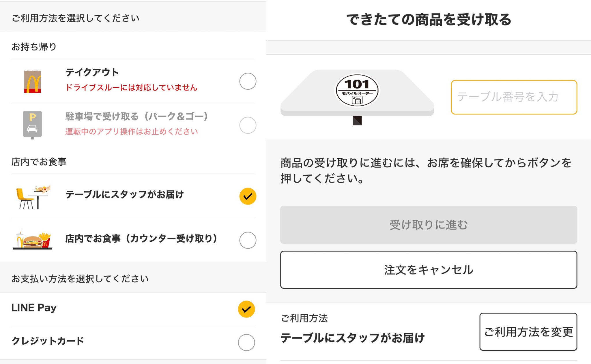Select the テイクアウト radio button
This screenshot has height=364, width=591.
[248, 81]
